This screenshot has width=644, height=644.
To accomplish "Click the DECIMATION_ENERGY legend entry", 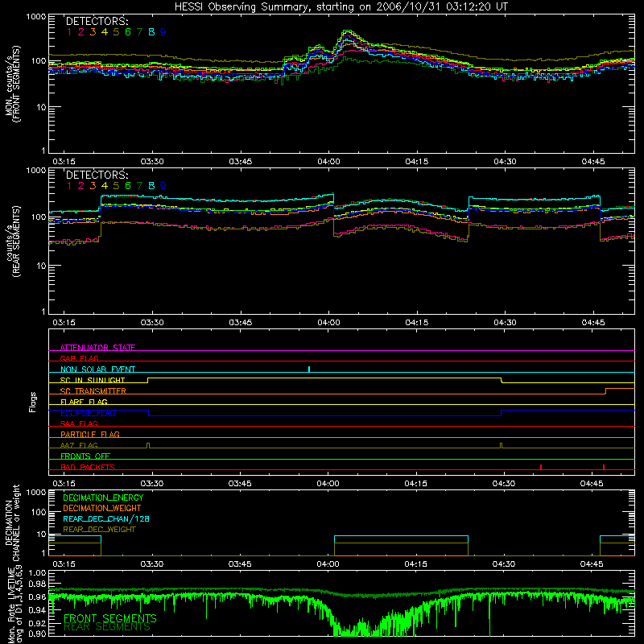I will [103, 497].
